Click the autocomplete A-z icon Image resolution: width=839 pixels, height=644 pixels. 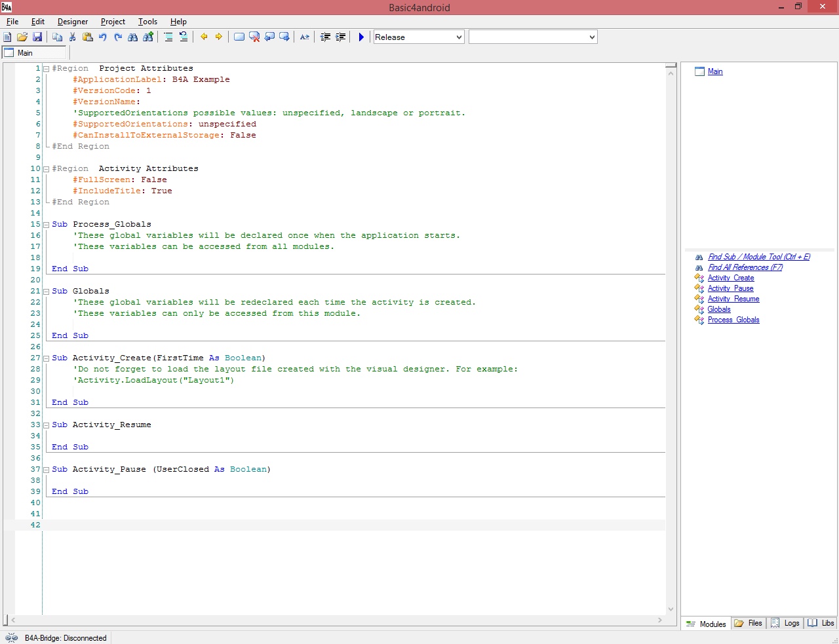305,37
